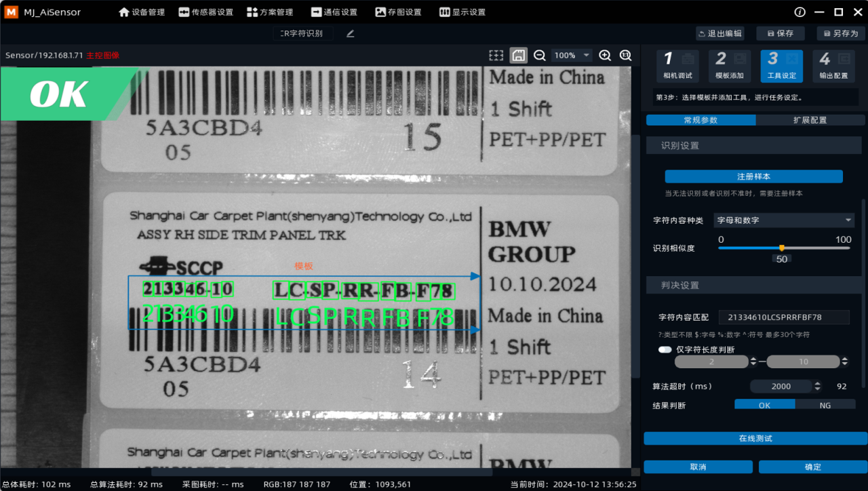Open the 传感器设置 menu
The width and height of the screenshot is (868, 491).
coord(206,12)
